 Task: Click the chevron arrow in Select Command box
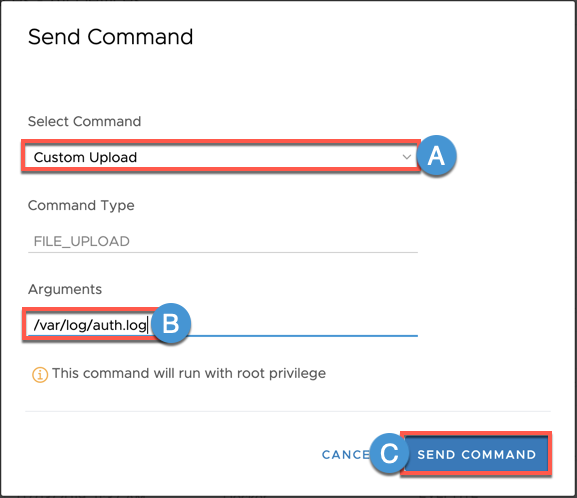406,157
